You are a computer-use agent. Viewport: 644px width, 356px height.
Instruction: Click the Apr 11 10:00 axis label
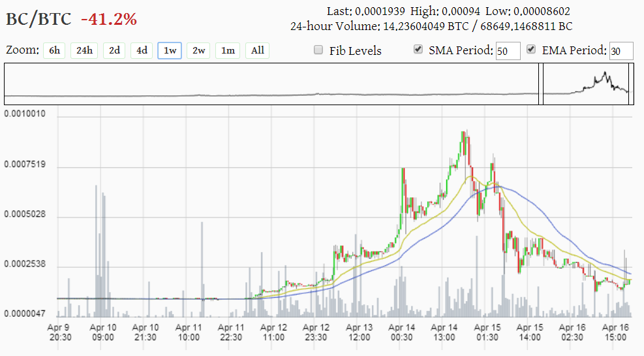point(189,332)
